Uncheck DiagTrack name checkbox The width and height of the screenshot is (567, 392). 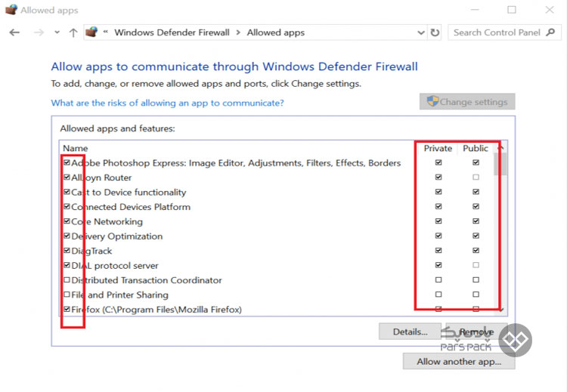pyautogui.click(x=67, y=250)
